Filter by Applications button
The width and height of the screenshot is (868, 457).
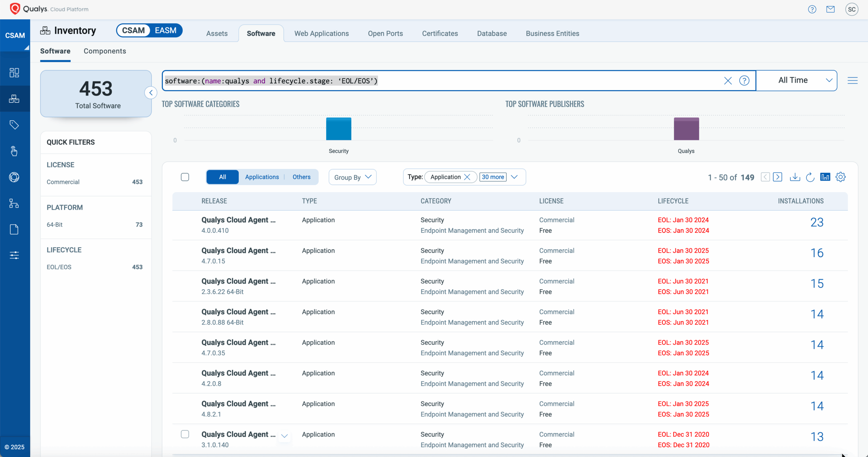pyautogui.click(x=262, y=177)
